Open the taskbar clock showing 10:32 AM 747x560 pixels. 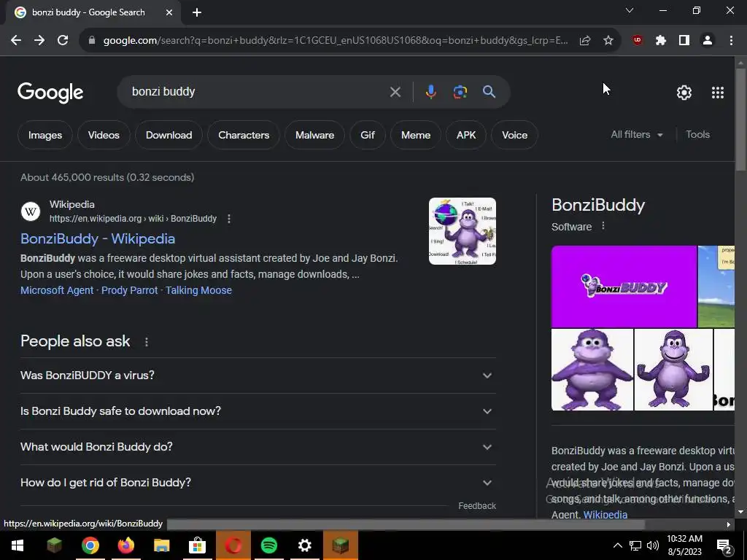684,545
